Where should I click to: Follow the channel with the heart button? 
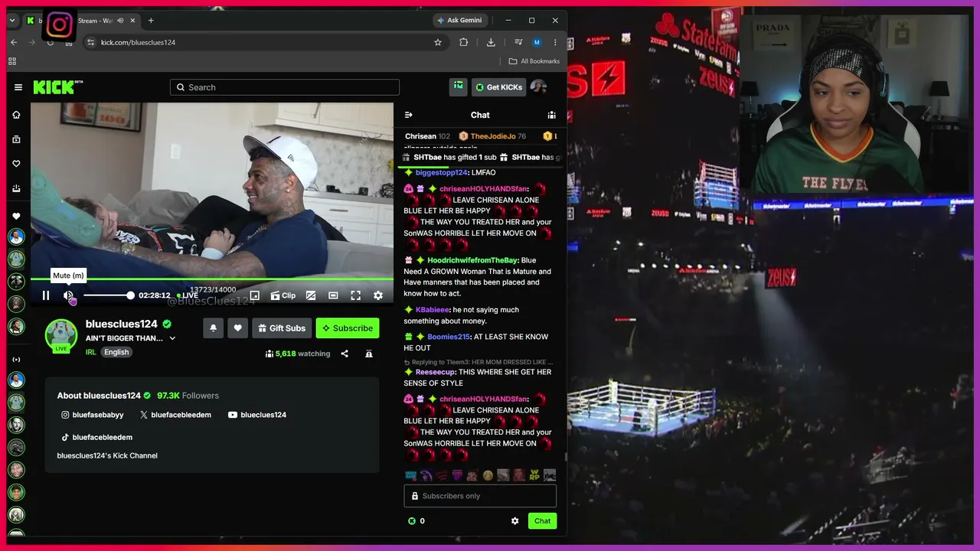tap(238, 328)
